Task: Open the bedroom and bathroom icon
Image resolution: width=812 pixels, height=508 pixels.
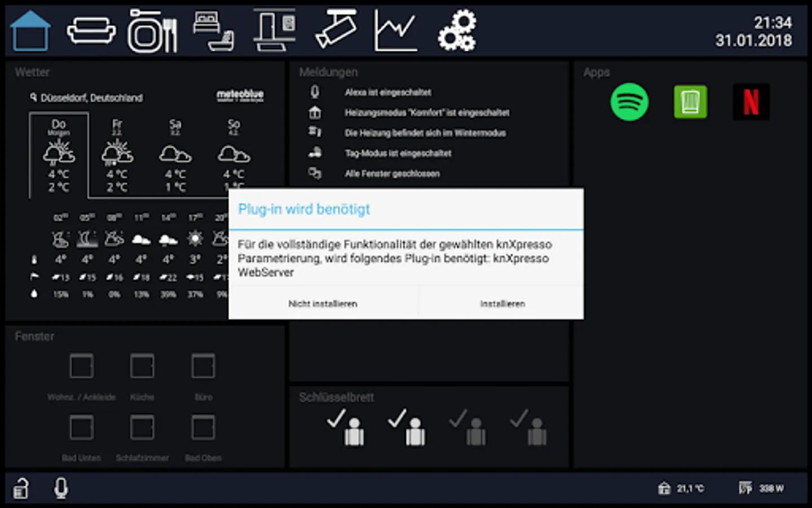Action: point(213,31)
